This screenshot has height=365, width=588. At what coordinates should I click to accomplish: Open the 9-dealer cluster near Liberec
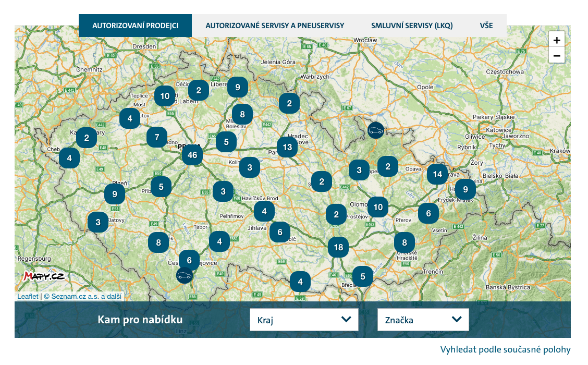238,88
